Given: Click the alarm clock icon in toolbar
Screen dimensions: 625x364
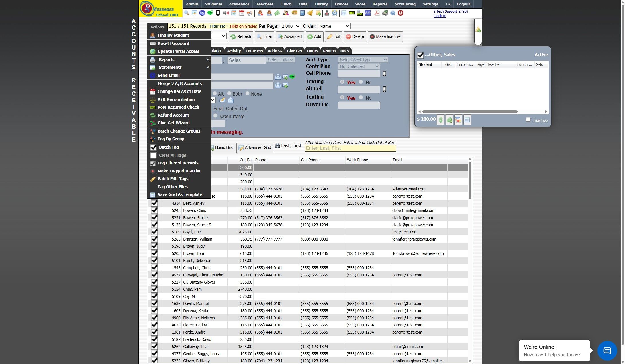Looking at the screenshot, I should (335, 13).
